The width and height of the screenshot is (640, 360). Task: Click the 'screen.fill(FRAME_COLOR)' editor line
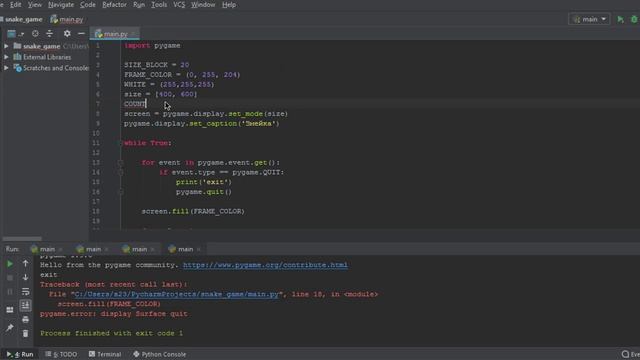tap(193, 211)
